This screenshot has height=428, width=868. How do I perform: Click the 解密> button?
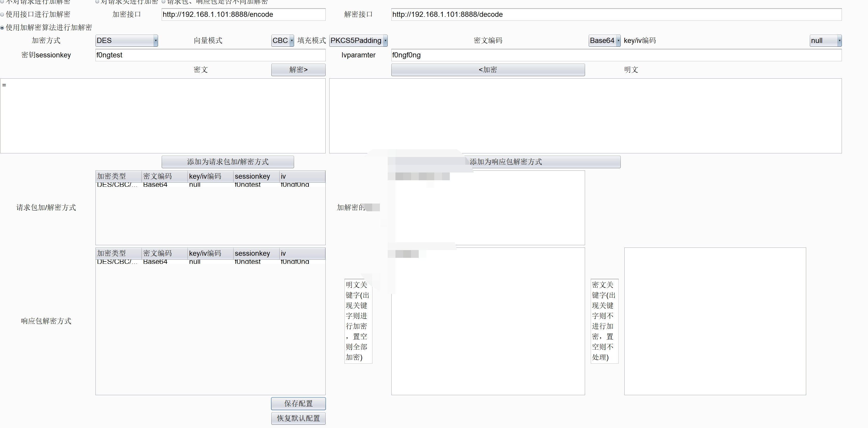tap(298, 70)
